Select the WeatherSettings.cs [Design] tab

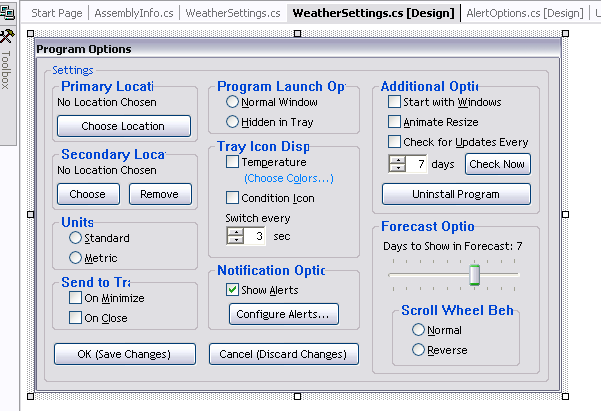pos(373,13)
